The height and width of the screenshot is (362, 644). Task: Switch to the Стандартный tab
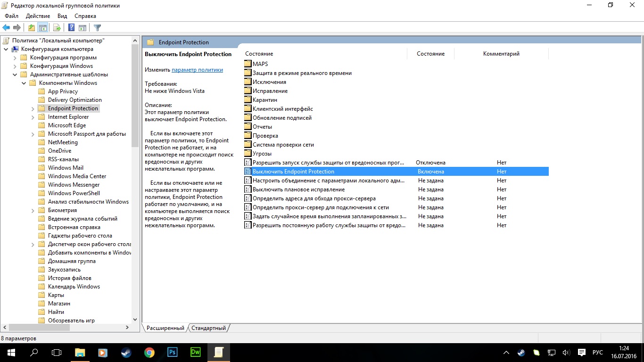208,328
